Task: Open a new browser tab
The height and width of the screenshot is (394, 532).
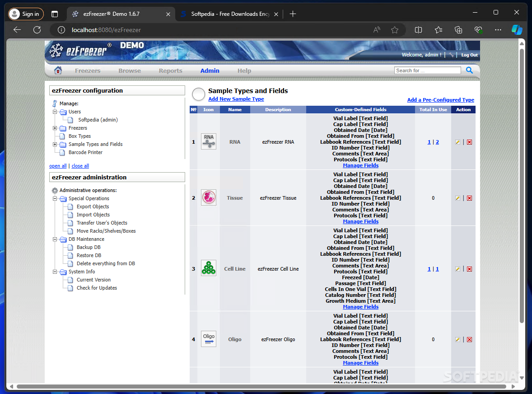Action: click(293, 14)
